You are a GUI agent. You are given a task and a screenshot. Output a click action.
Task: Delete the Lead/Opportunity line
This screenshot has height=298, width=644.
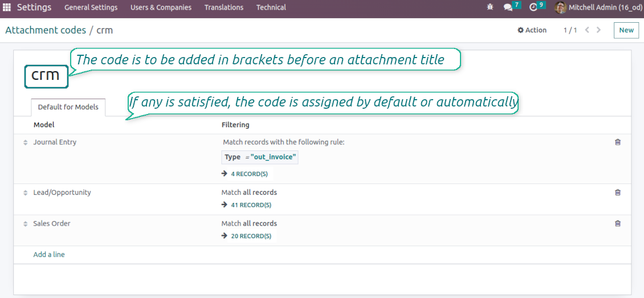pos(617,192)
